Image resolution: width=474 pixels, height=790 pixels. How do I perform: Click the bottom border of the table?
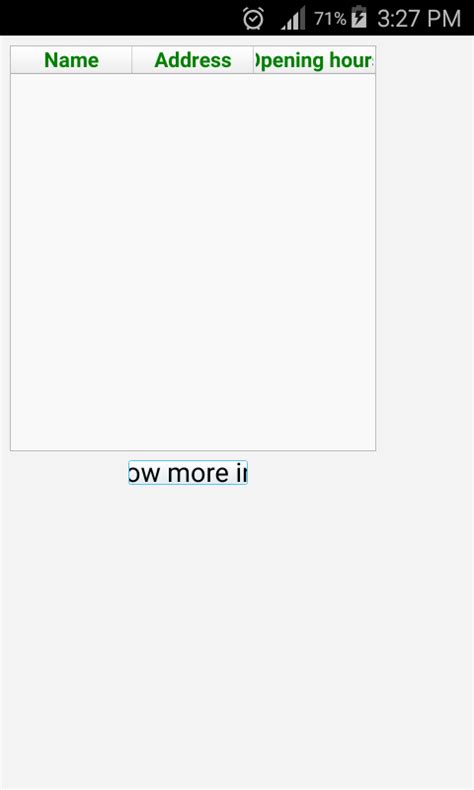pyautogui.click(x=193, y=450)
